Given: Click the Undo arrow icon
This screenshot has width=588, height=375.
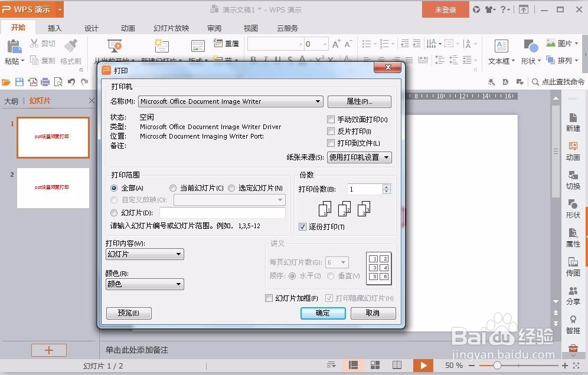Looking at the screenshot, I should 71,82.
